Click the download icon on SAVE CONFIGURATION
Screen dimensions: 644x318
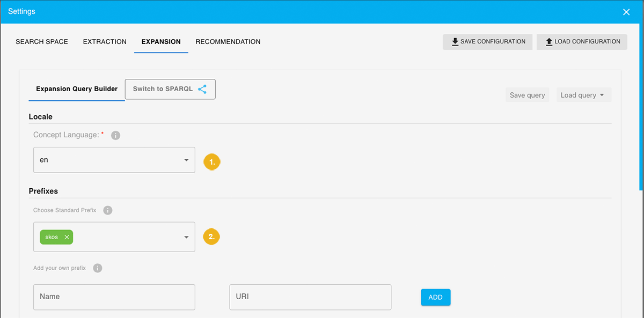coord(455,41)
